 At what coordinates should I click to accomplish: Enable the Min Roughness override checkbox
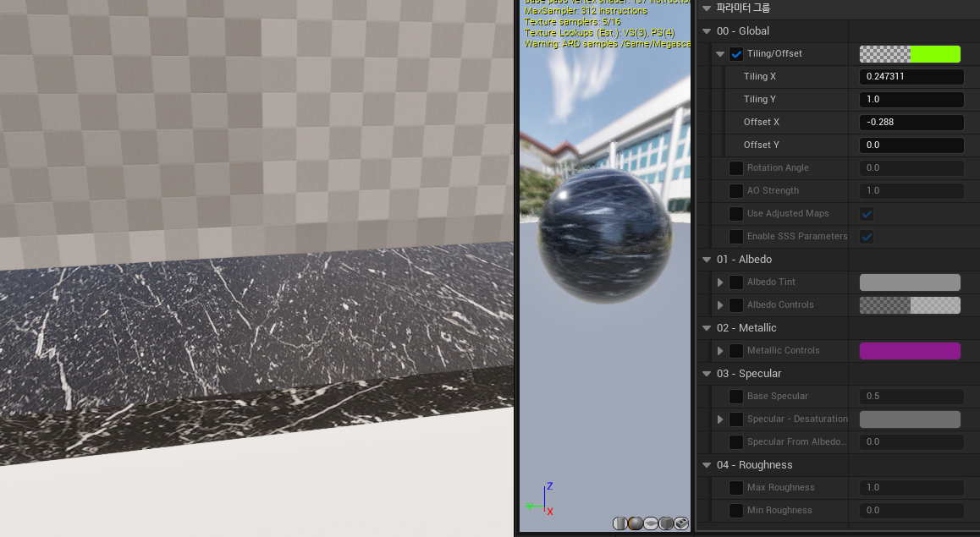[x=736, y=511]
